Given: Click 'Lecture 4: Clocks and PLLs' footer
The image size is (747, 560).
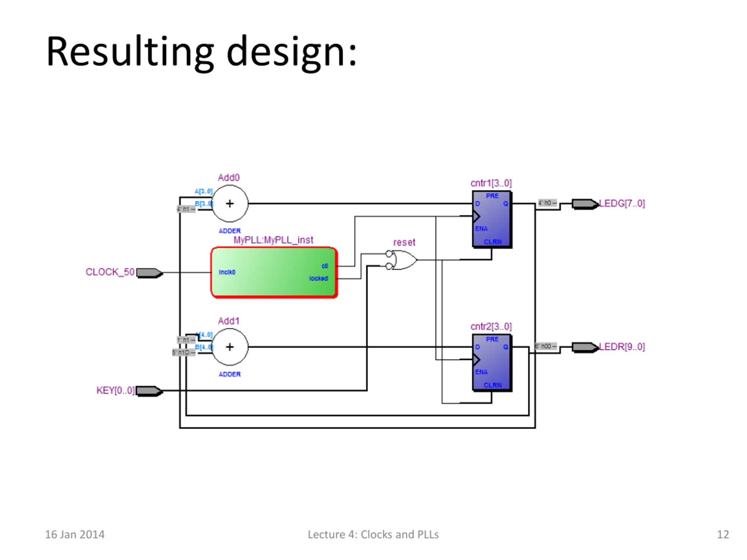Looking at the screenshot, I should point(373,534).
